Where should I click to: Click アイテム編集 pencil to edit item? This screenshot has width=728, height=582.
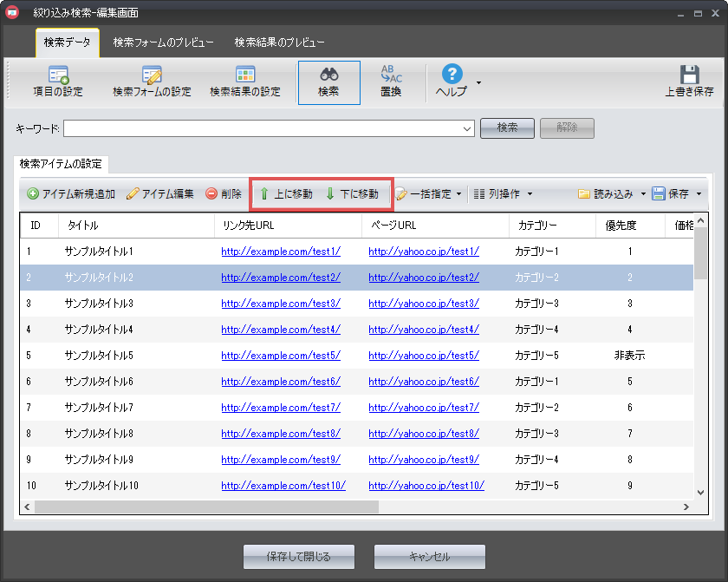[160, 194]
